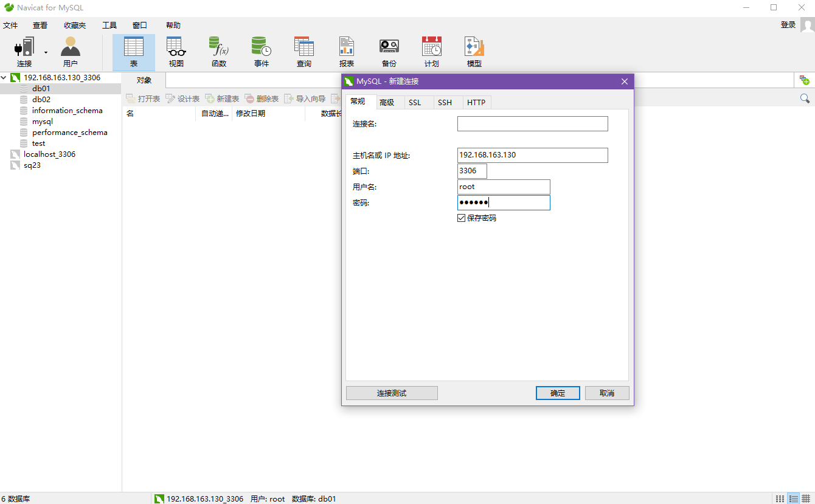
Task: Open the 查看 menu
Action: coord(40,26)
